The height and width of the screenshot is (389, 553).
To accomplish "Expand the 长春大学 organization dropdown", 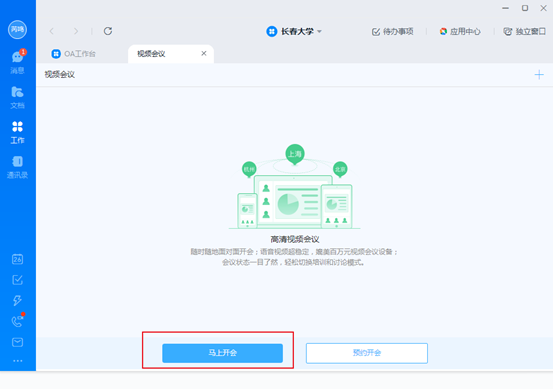I will (294, 31).
